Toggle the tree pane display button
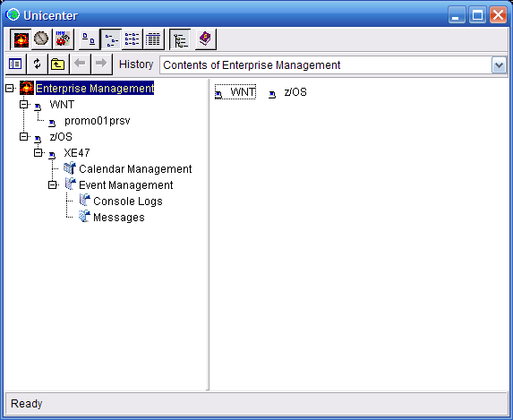 [x=180, y=39]
